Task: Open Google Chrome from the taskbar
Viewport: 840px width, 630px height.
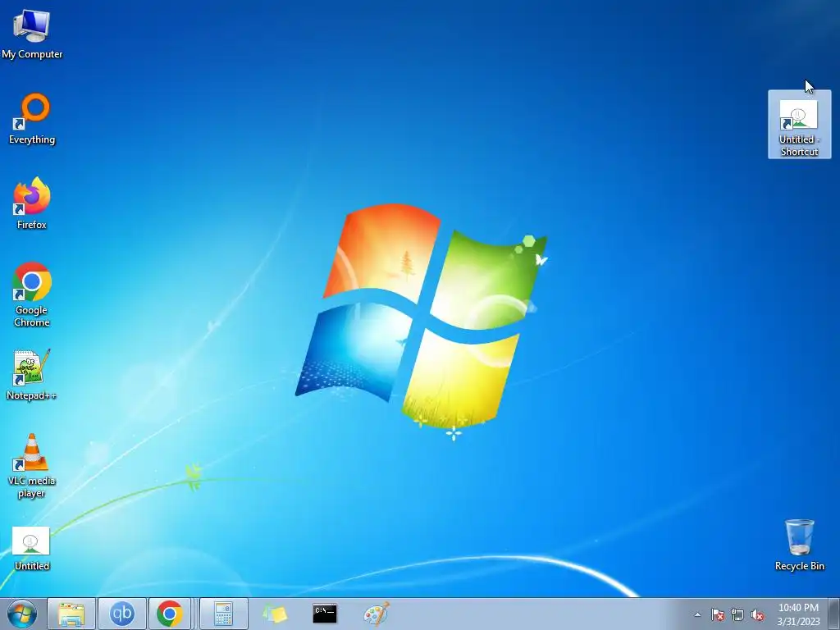Action: pyautogui.click(x=170, y=614)
